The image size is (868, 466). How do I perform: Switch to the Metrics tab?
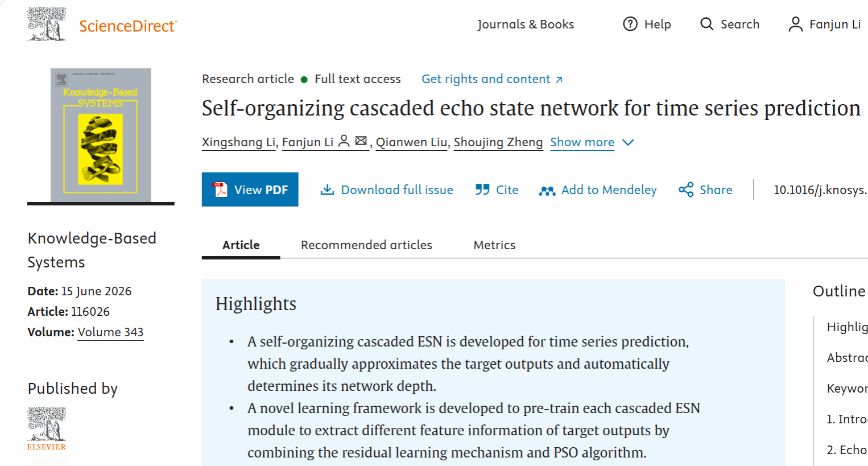click(494, 245)
